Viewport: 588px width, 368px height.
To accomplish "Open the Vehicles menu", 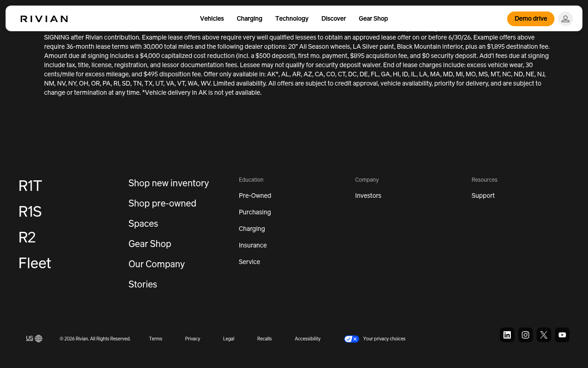I will (x=212, y=19).
